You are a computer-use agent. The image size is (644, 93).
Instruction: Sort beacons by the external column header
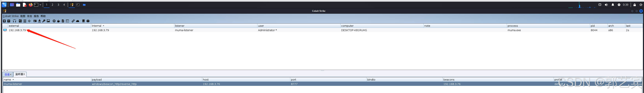pos(50,26)
